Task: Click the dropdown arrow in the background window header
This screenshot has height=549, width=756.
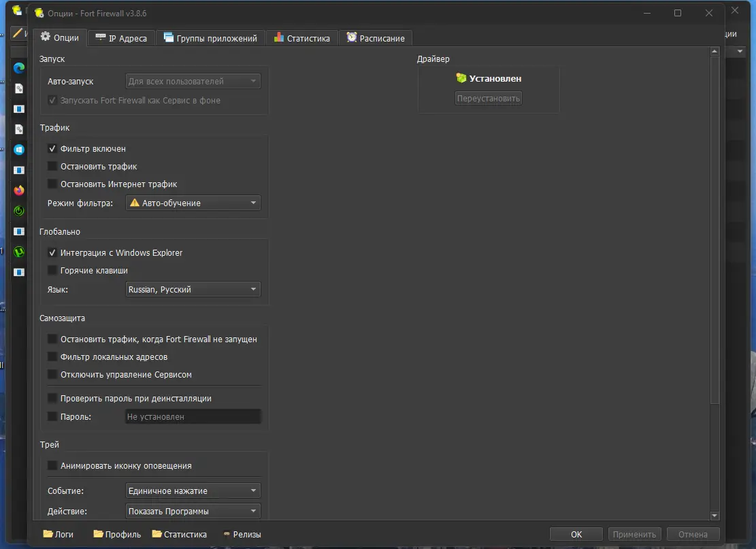Action: pos(740,51)
